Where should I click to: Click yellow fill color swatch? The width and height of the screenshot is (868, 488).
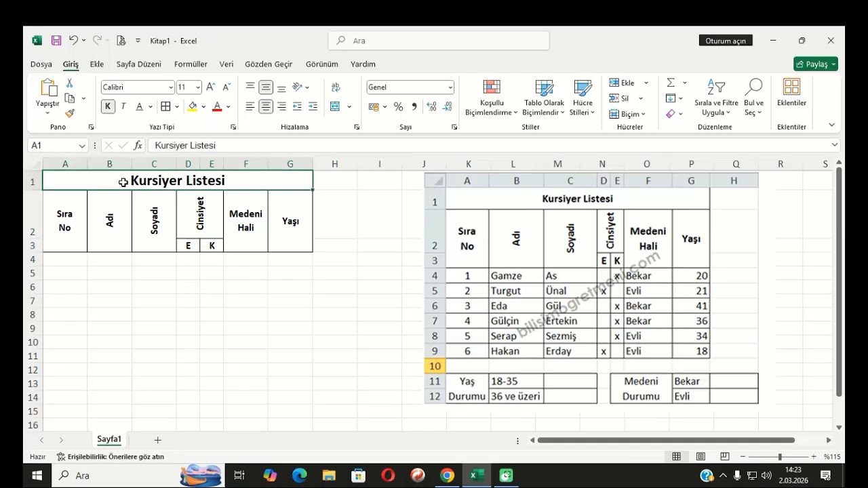pyautogui.click(x=193, y=106)
